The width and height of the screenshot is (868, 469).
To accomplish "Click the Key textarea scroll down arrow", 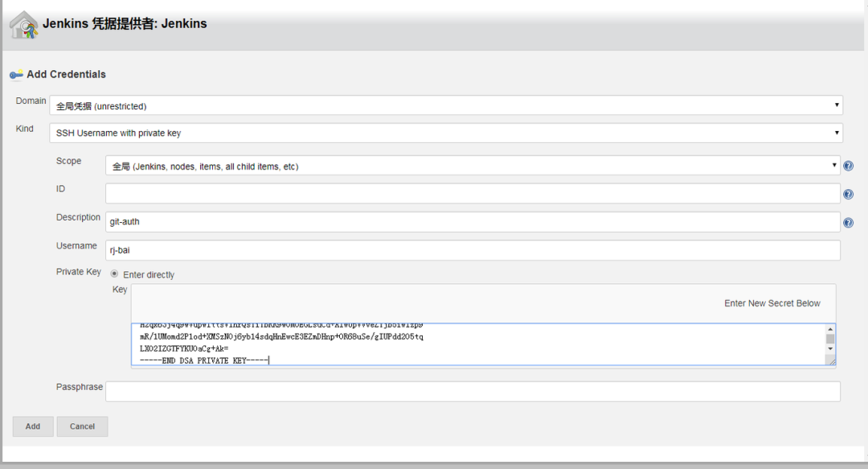I will pyautogui.click(x=830, y=348).
